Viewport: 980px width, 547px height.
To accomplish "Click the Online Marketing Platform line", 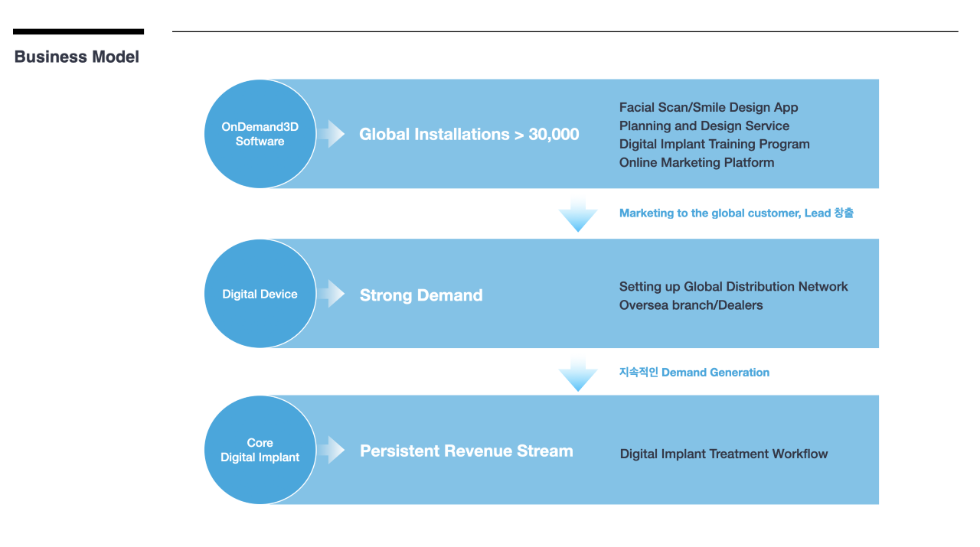I will pos(697,162).
